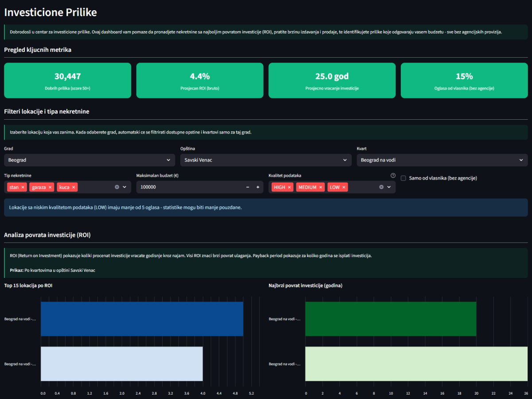The width and height of the screenshot is (532, 399).
Task: Remove the 'kuca' property type tag
Action: coord(74,188)
